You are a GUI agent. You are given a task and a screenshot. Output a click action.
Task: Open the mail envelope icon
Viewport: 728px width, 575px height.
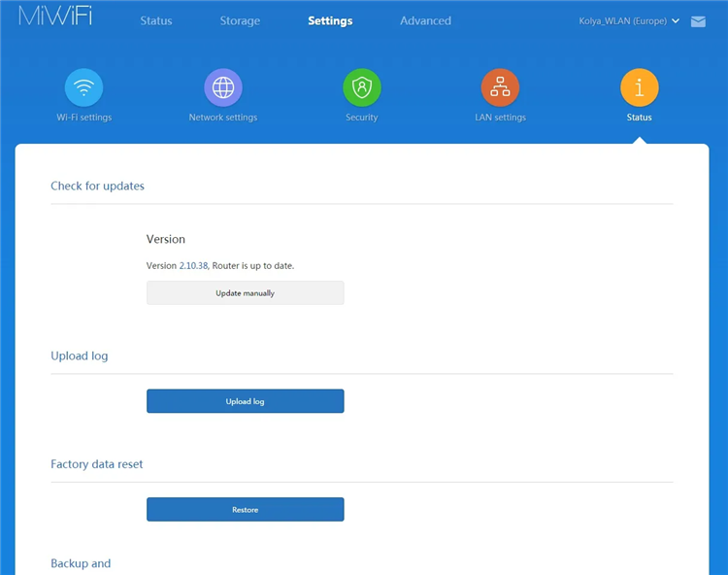coord(698,21)
